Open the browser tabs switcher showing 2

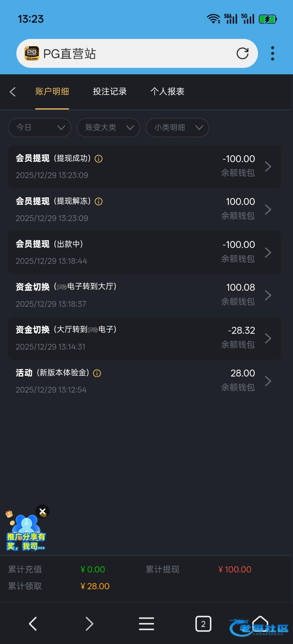tap(203, 624)
